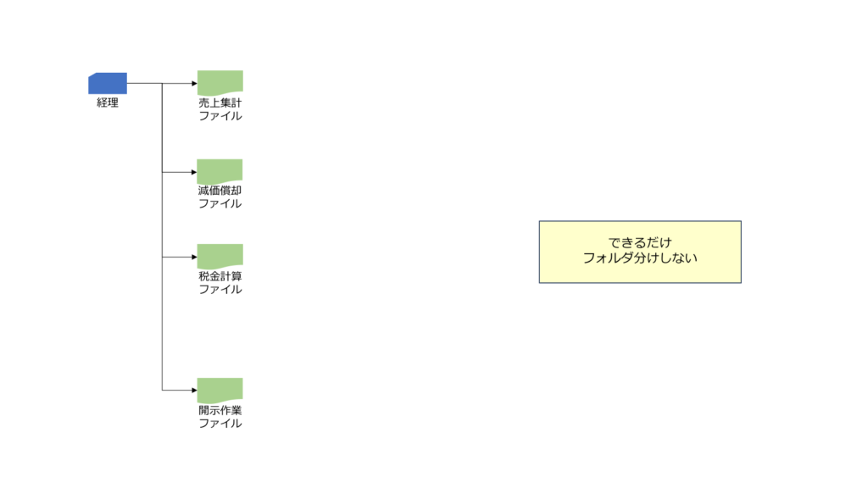
Task: Click the 減価償却ファイル text label
Action: coord(220,197)
